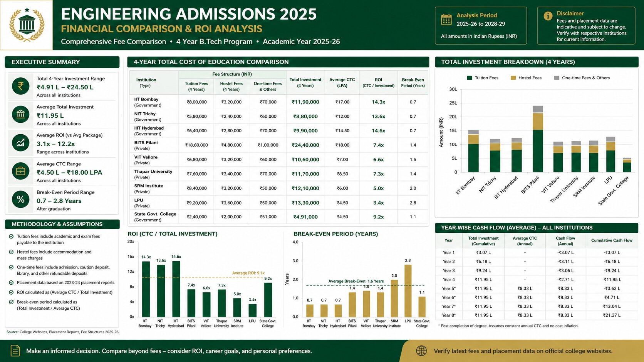Click the Tuition Fees green legend swatch
Screen dimensions: 644x362
click(470, 78)
